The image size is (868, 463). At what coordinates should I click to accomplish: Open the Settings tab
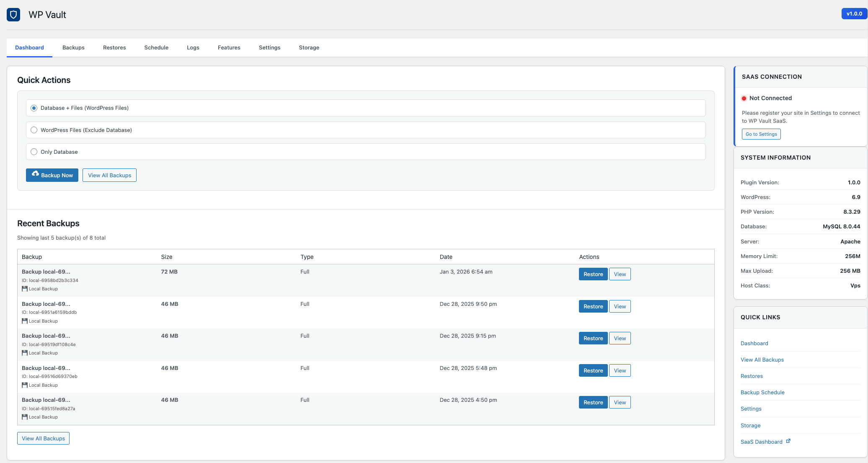click(270, 48)
